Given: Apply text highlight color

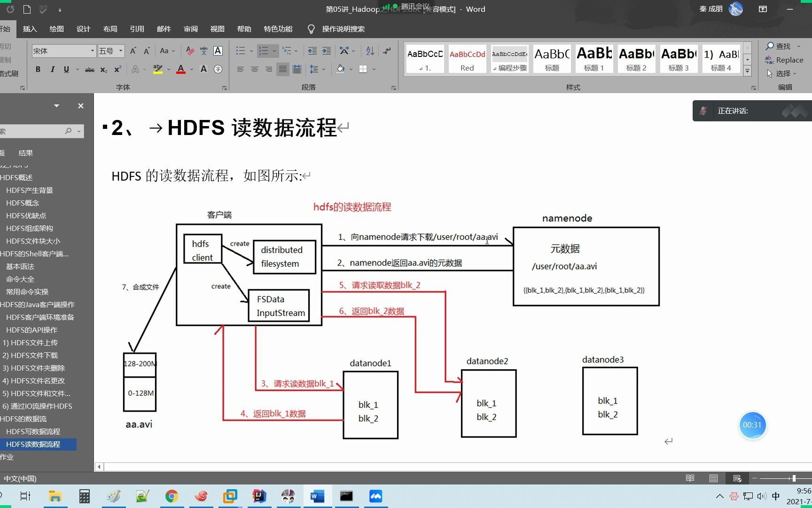Looking at the screenshot, I should [157, 69].
